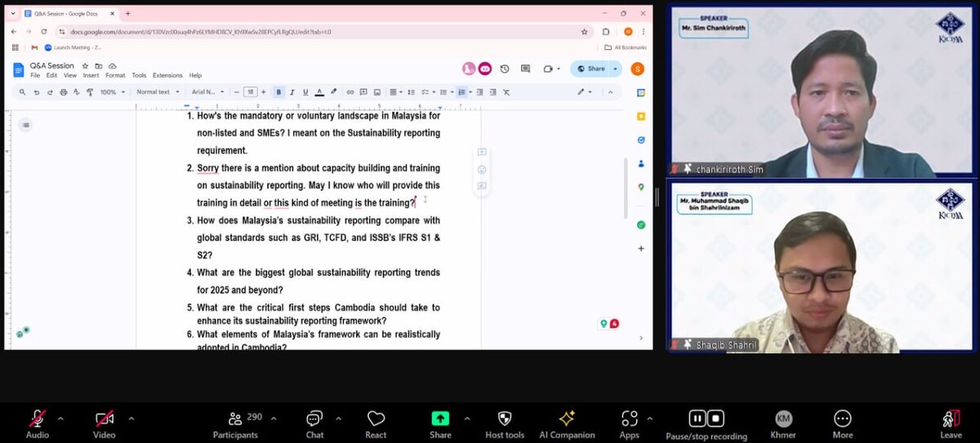Move document using folder icon by title
The height and width of the screenshot is (443, 980).
click(98, 65)
